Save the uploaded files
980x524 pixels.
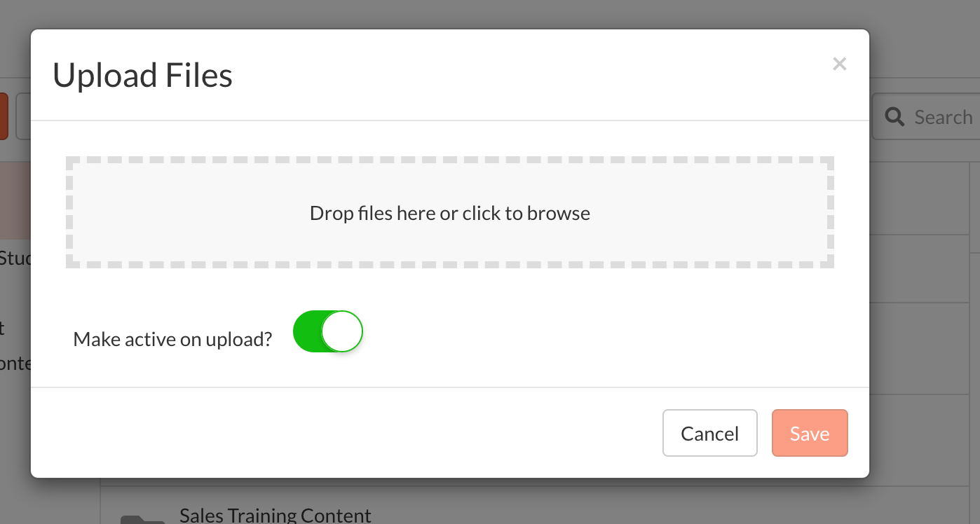(810, 433)
